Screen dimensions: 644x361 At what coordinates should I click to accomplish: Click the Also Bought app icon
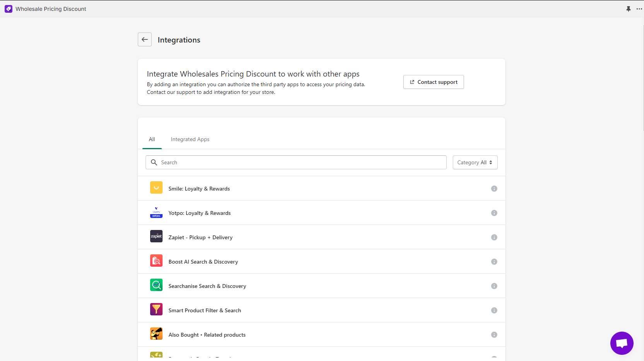pos(156,334)
